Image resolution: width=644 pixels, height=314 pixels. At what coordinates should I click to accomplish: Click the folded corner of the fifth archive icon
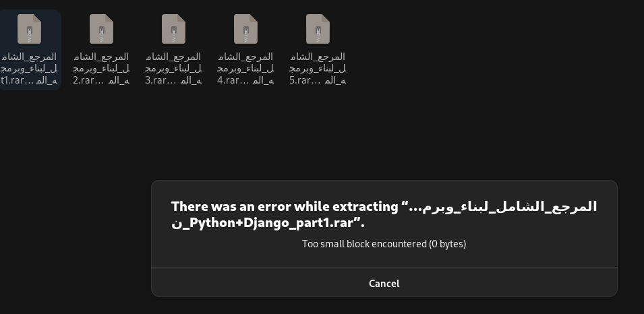click(x=325, y=18)
